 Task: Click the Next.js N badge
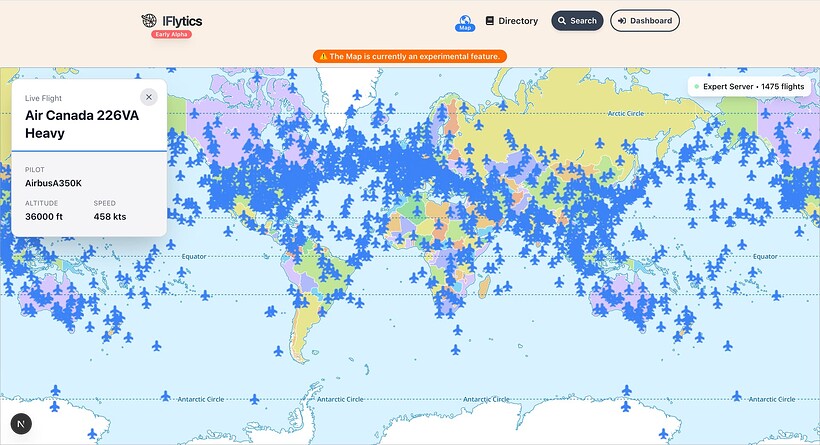click(21, 424)
